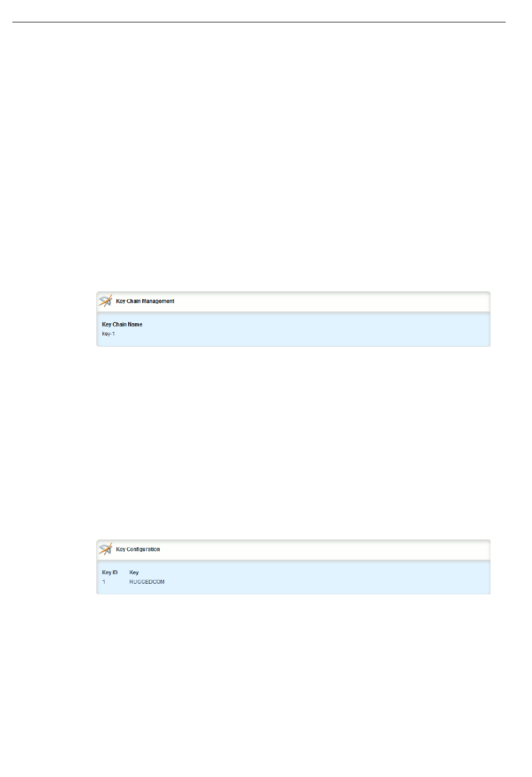Click the Key column header
532x777 pixels.
click(x=134, y=573)
